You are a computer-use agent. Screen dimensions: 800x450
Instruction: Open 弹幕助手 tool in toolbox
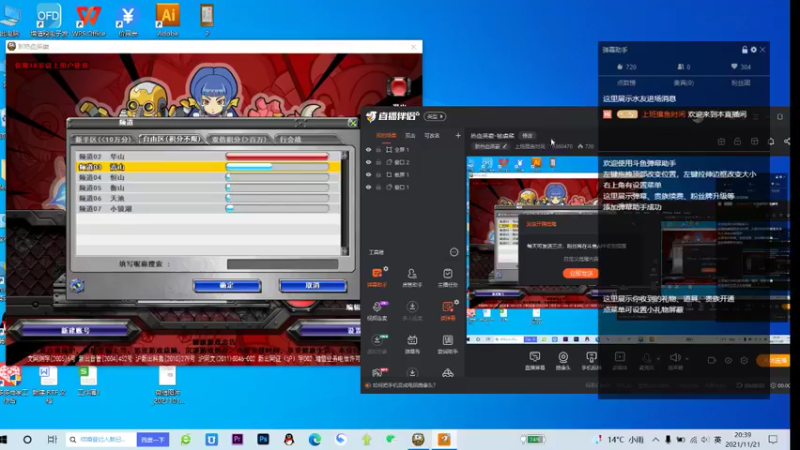pos(377,278)
